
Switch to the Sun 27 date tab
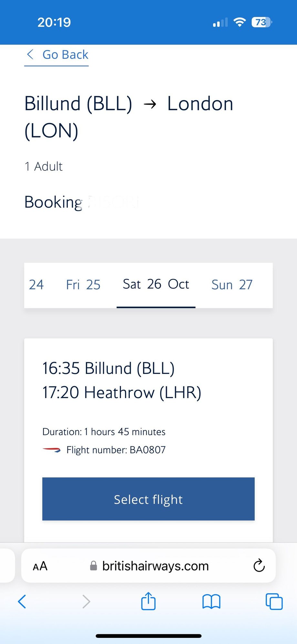click(232, 285)
